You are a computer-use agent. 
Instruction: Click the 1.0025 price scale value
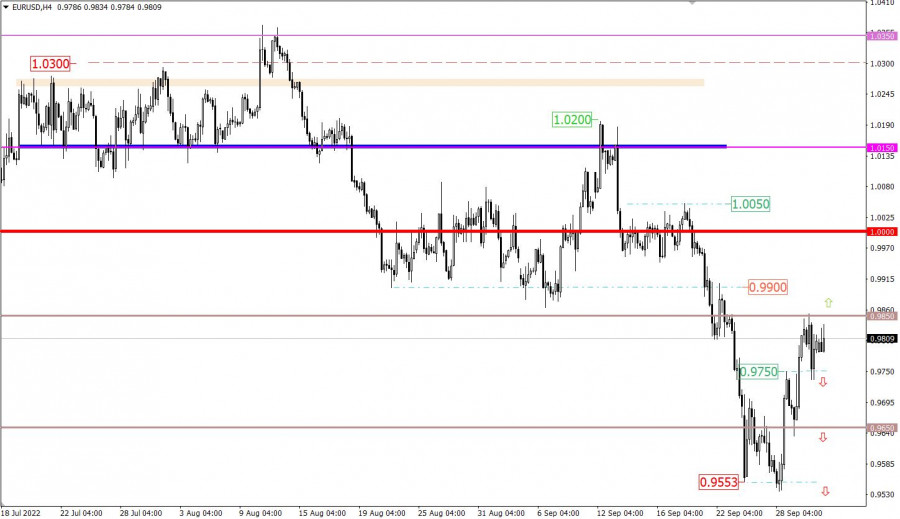tap(882, 218)
